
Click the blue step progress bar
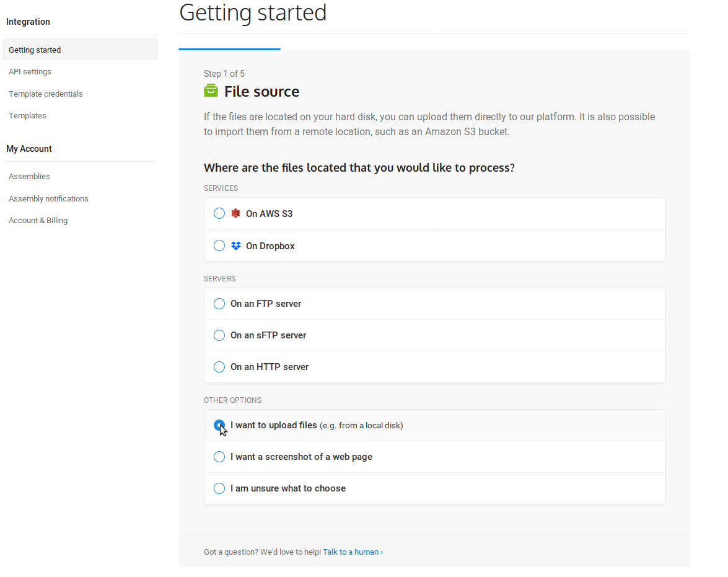pos(229,49)
